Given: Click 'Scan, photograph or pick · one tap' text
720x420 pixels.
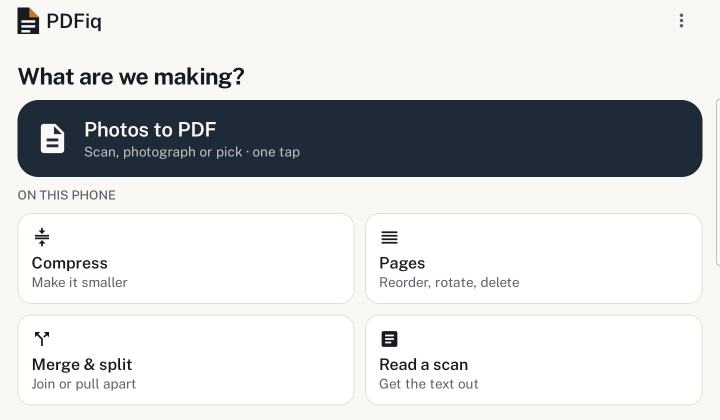Looking at the screenshot, I should tap(192, 152).
